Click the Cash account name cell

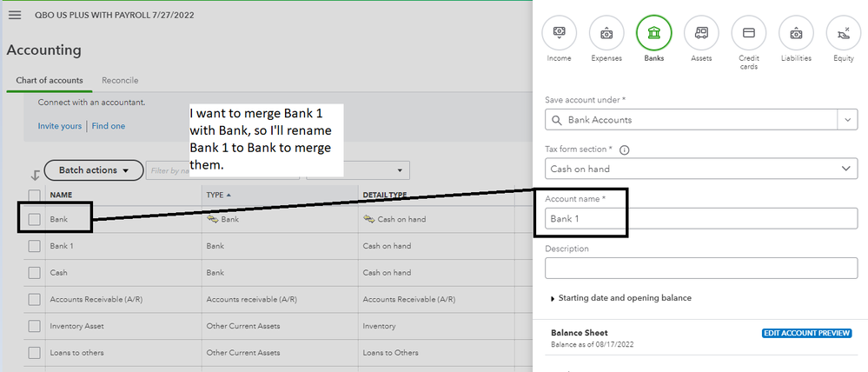point(59,273)
